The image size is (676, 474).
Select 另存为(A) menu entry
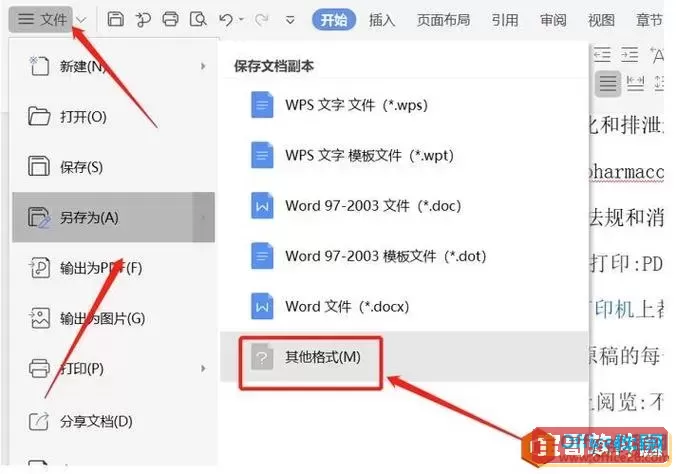(113, 217)
